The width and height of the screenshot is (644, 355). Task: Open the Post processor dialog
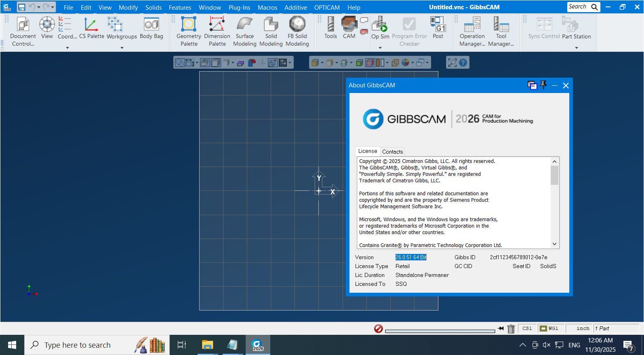(438, 28)
